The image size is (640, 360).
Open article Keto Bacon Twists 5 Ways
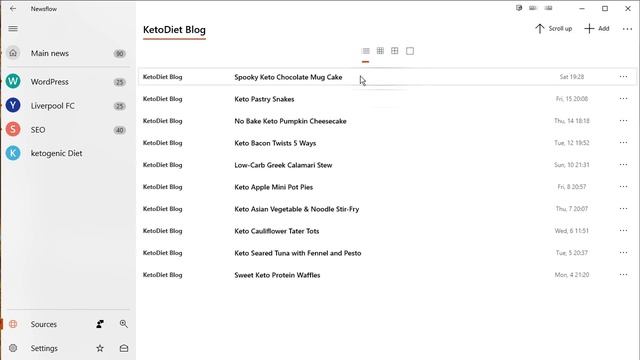pyautogui.click(x=275, y=143)
